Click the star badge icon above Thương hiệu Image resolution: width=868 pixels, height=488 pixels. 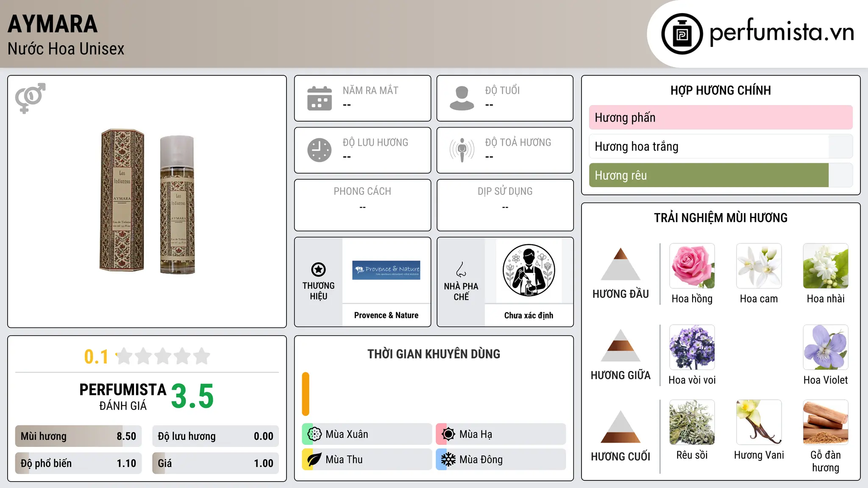[x=318, y=269]
